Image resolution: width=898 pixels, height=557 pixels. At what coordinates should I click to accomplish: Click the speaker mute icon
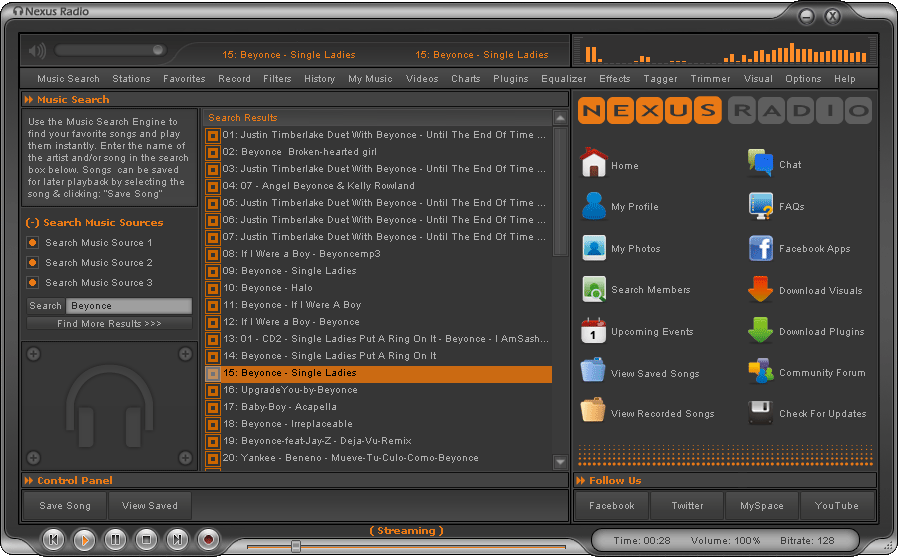pyautogui.click(x=37, y=51)
